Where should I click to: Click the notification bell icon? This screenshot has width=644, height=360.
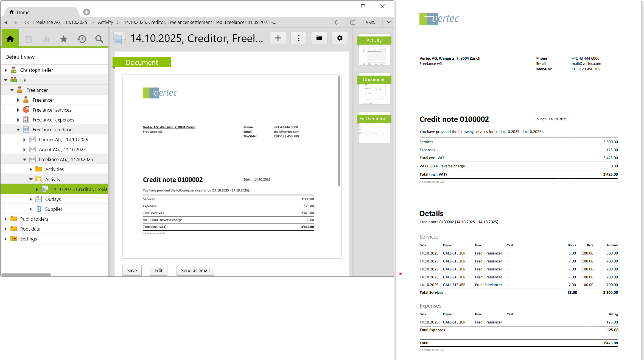pyautogui.click(x=337, y=22)
